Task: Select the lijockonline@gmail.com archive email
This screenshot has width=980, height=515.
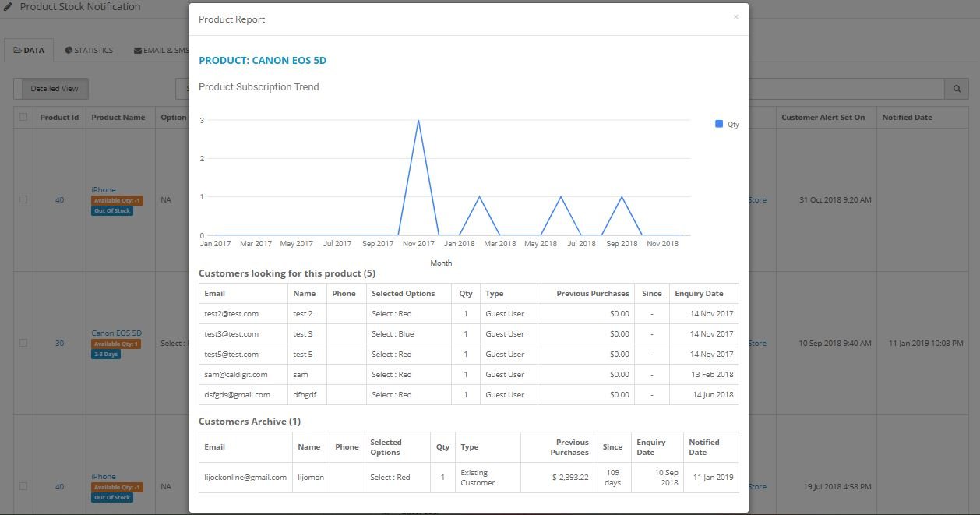Action: pyautogui.click(x=245, y=478)
